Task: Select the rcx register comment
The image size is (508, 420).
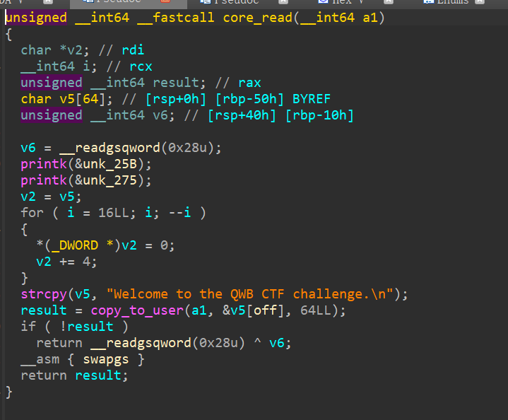Action: pos(141,66)
